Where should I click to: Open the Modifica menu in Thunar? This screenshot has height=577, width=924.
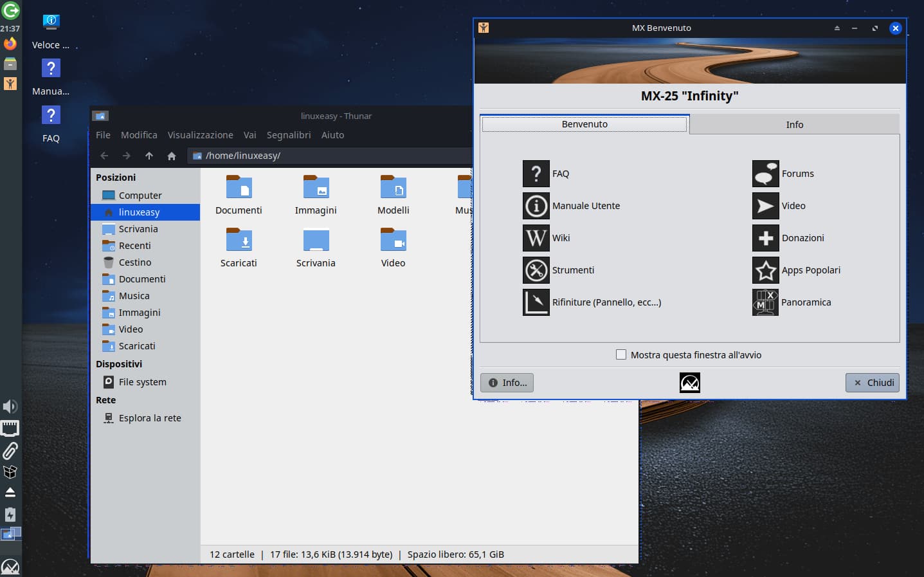tap(139, 135)
